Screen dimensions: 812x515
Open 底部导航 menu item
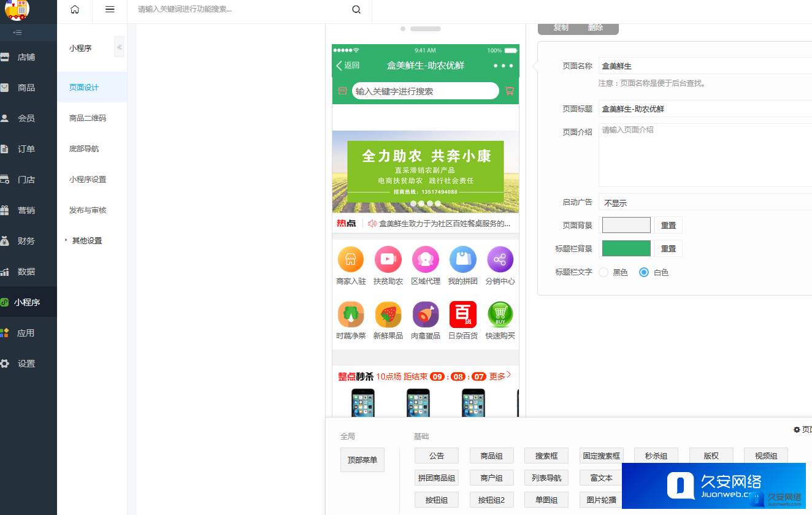pos(84,149)
